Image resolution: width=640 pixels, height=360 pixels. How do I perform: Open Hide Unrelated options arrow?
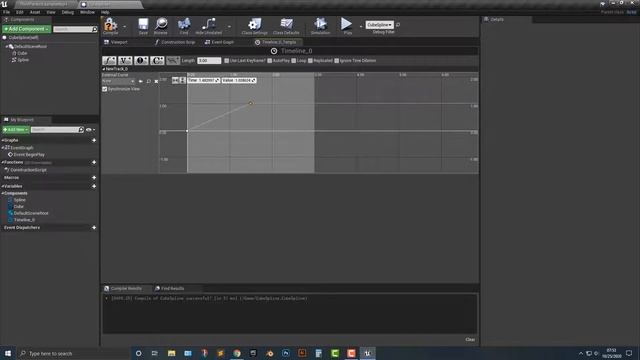click(x=229, y=27)
